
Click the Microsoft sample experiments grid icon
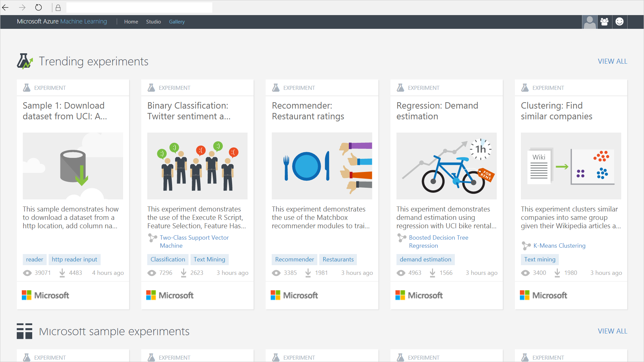tap(24, 331)
